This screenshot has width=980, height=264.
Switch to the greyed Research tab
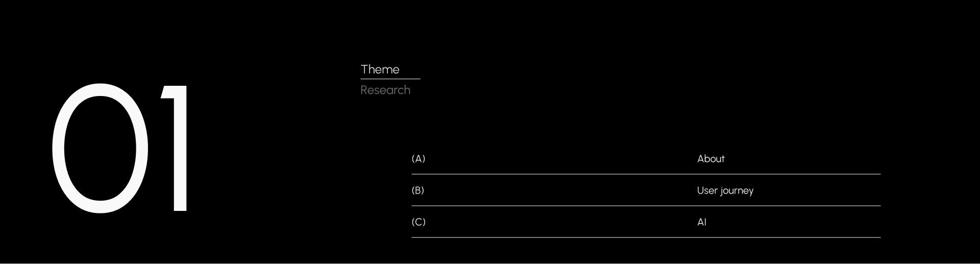385,90
